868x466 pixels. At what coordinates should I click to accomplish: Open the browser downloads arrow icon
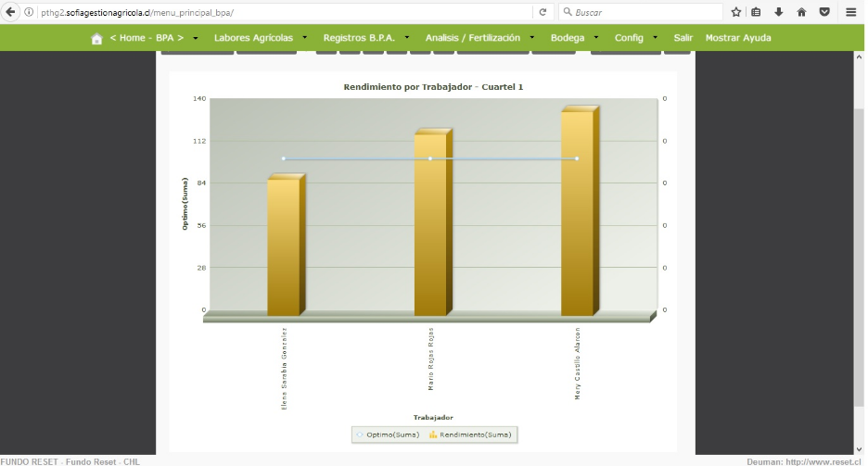[778, 12]
